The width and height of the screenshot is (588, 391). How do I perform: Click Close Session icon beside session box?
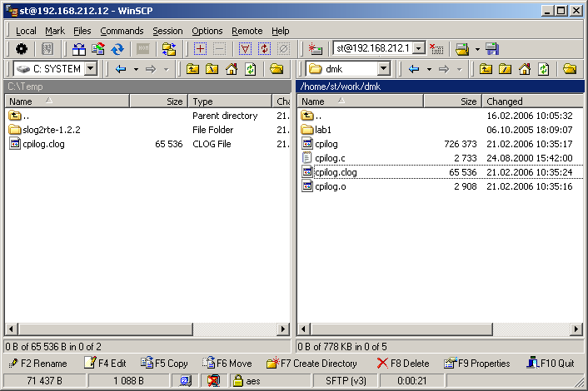[x=436, y=49]
